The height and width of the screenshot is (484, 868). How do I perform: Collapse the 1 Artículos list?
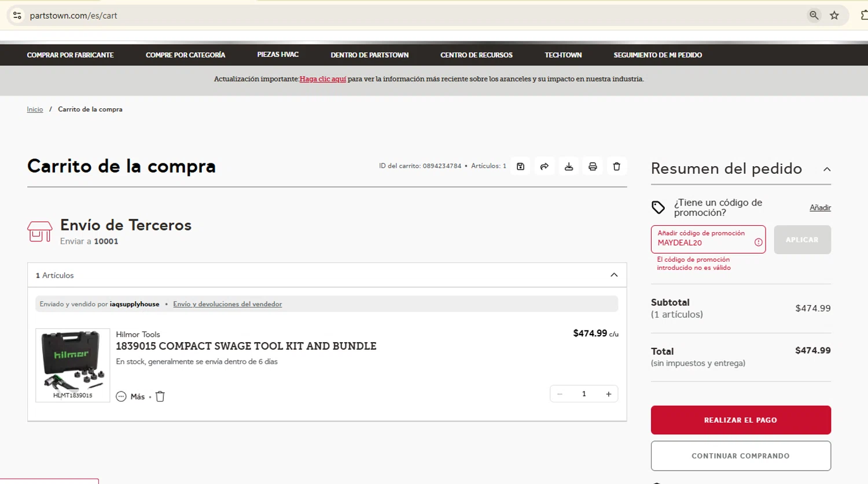pyautogui.click(x=614, y=275)
